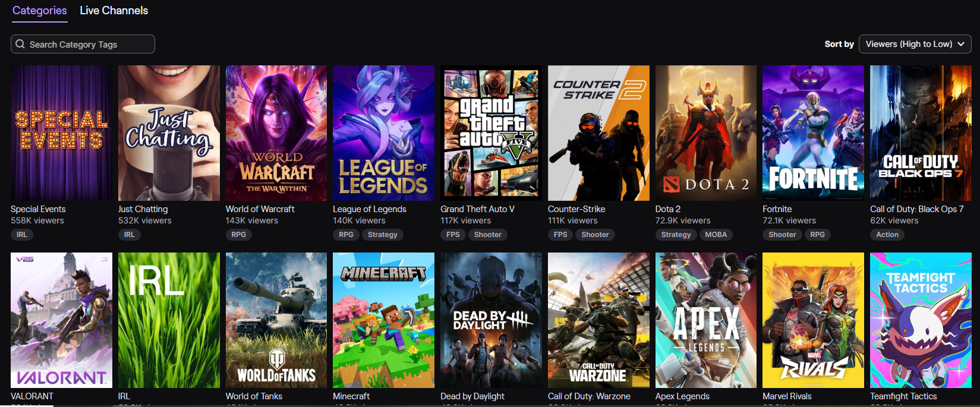The image size is (980, 407).
Task: Open the Marvel Rivals cover art
Action: (x=813, y=320)
